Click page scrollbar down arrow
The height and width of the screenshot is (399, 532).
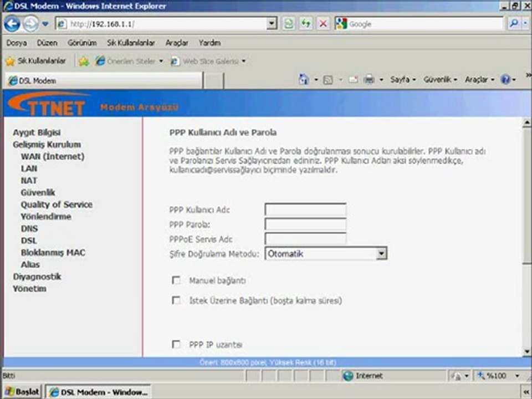526,351
